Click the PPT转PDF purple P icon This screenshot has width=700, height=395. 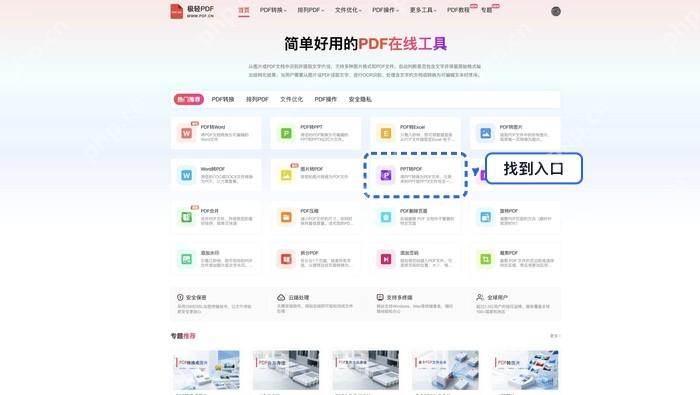click(386, 175)
